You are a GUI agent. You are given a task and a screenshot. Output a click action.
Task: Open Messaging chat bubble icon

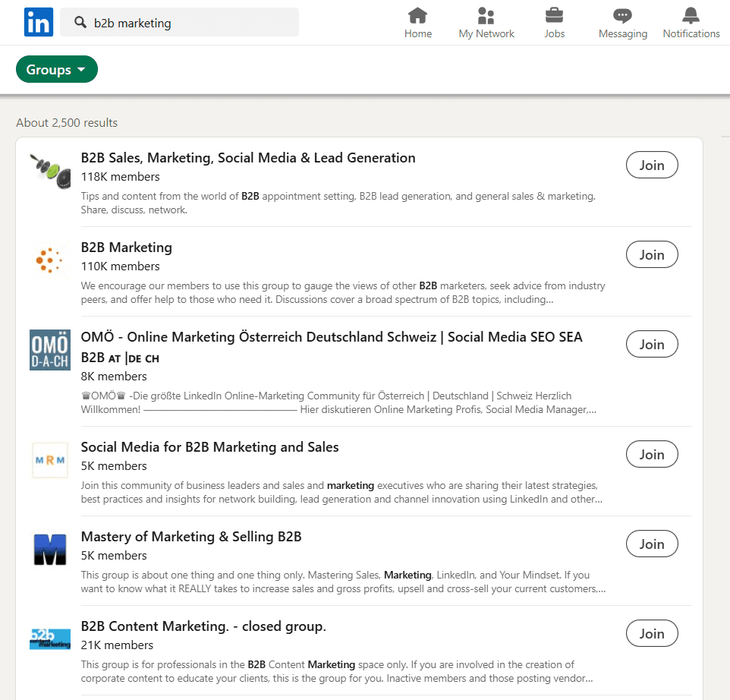click(x=622, y=16)
